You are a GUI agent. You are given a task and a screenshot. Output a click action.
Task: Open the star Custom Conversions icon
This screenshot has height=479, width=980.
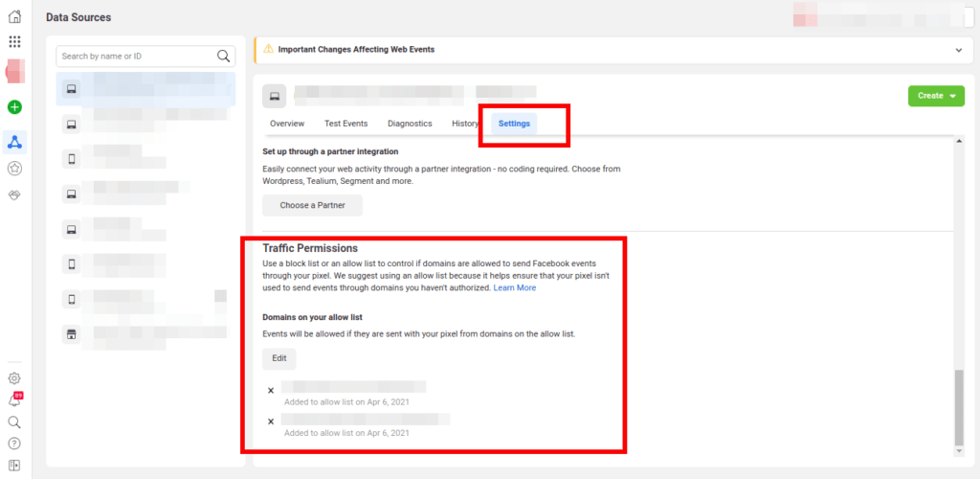(x=14, y=169)
